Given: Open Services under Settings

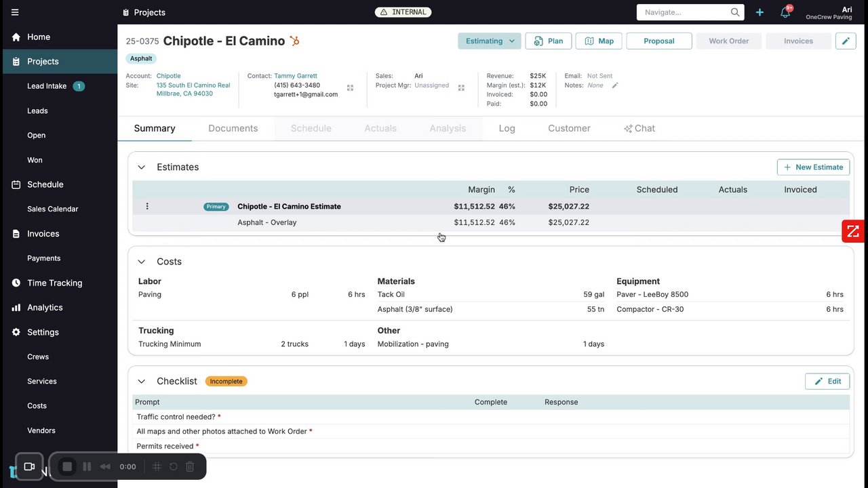Looking at the screenshot, I should coord(42,382).
